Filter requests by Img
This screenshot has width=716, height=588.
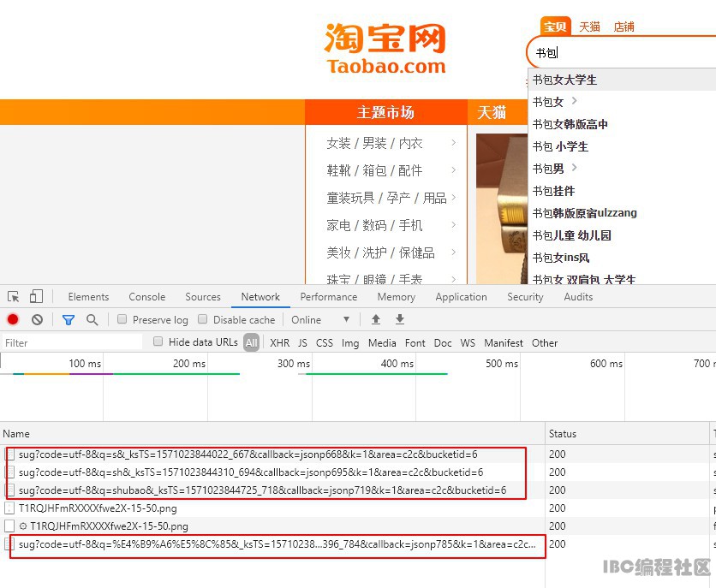click(x=350, y=343)
